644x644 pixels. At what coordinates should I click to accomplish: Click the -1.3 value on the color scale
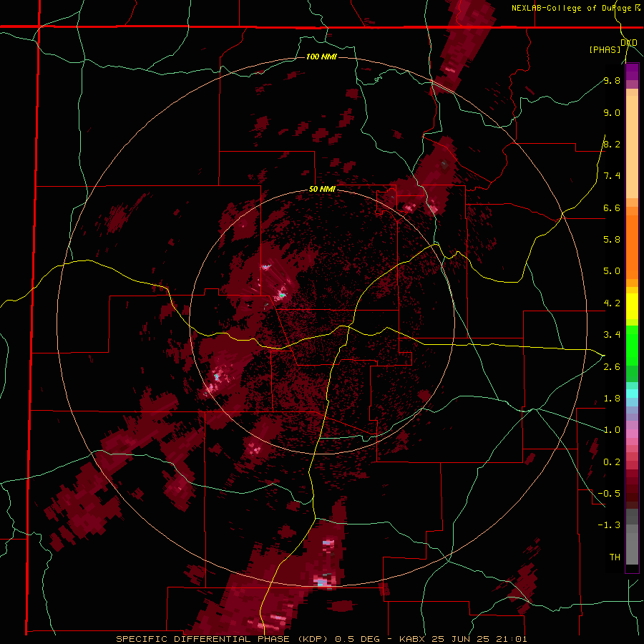(609, 525)
